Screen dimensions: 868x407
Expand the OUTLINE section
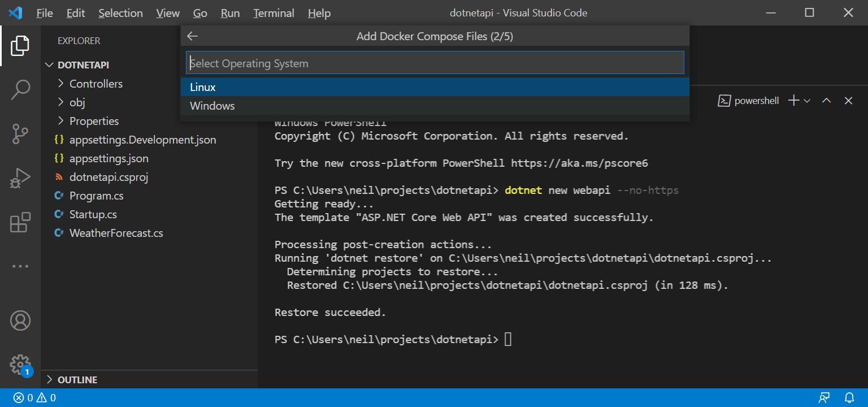[x=77, y=380]
